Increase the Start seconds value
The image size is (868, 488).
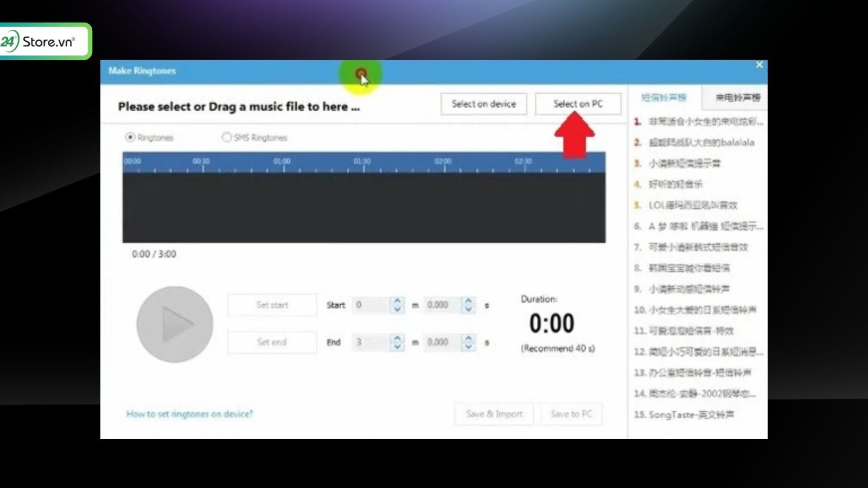point(469,301)
